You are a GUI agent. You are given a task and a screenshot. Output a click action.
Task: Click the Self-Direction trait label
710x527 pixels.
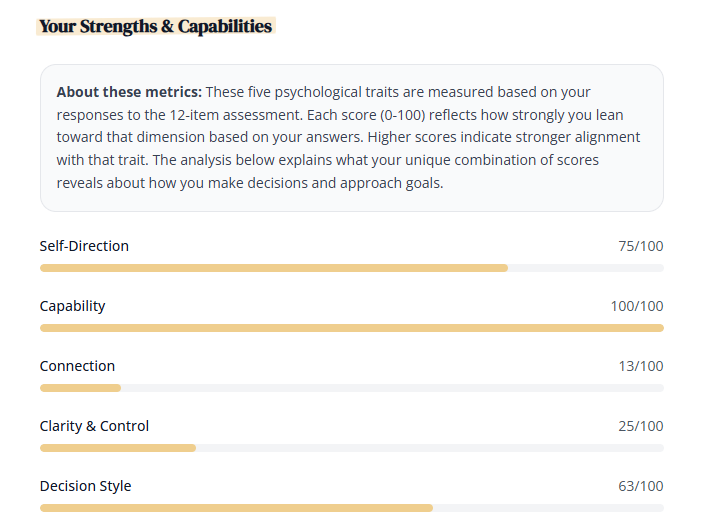click(x=84, y=246)
